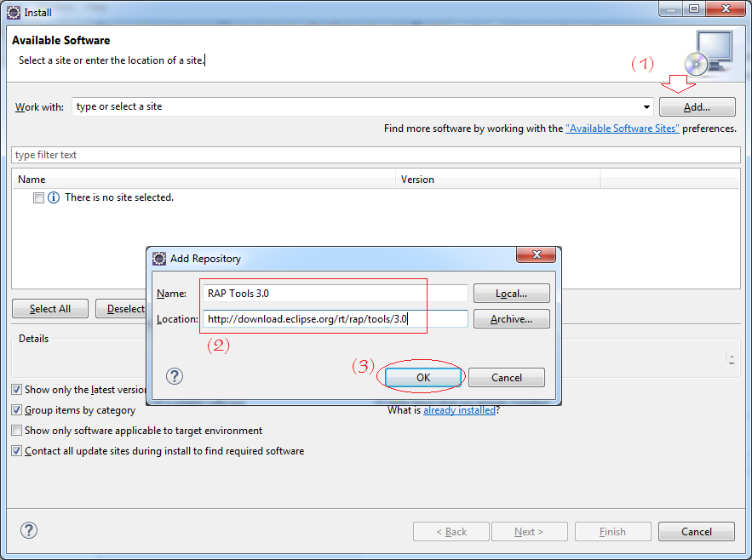Click the Eclipse icon in Install title bar
This screenshot has height=560, width=752.
[x=14, y=13]
